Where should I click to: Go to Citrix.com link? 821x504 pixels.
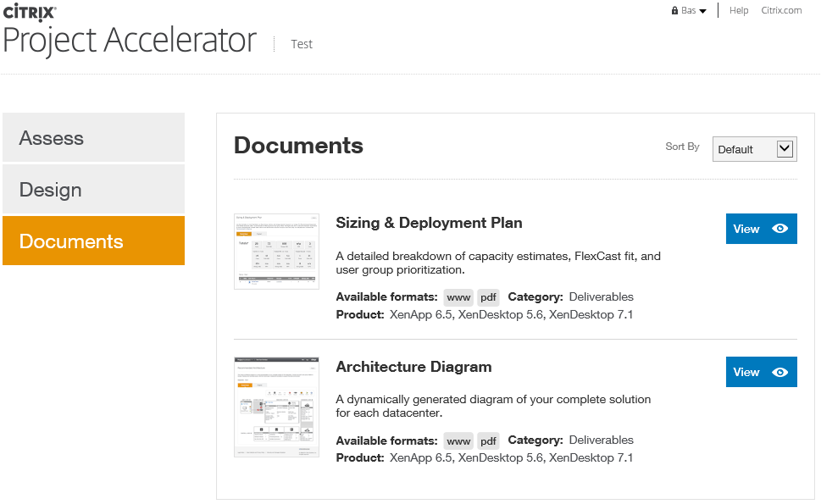[782, 10]
